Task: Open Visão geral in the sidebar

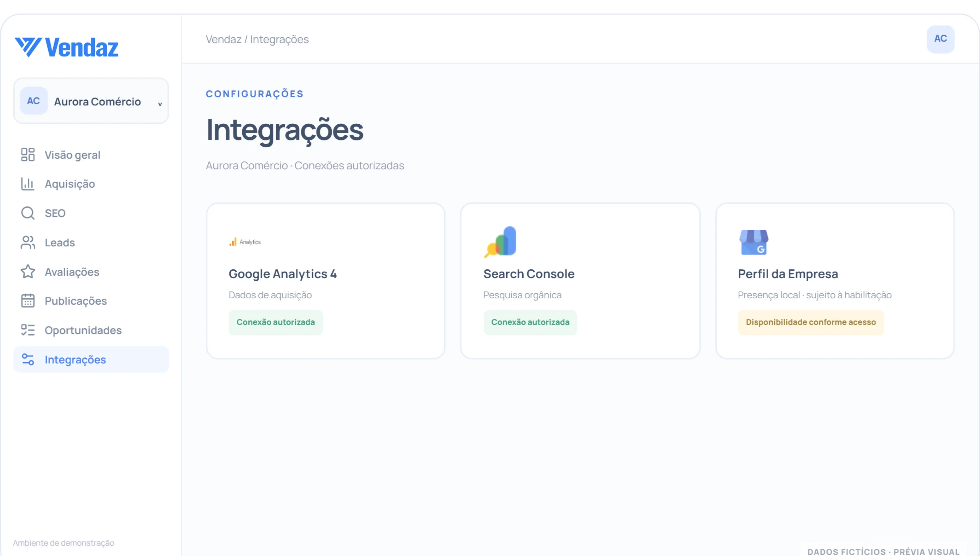Action: [x=91, y=155]
